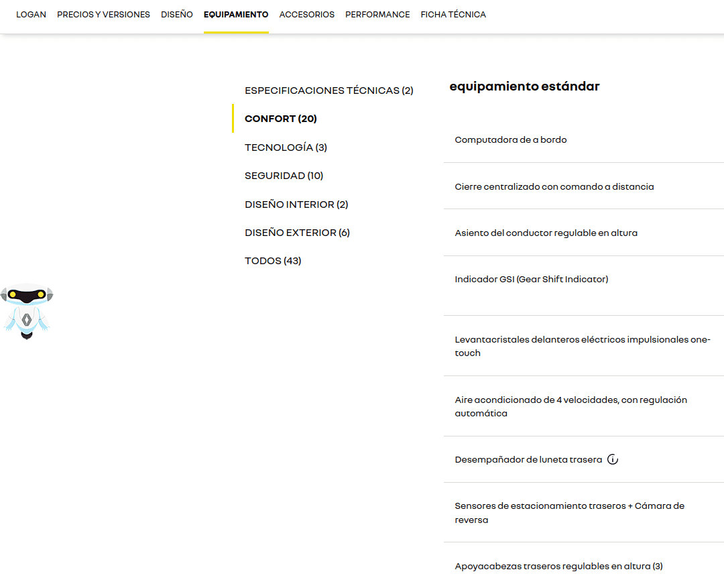The image size is (724, 588).
Task: Click info icon beside Desempañador de luneta trasera
Action: point(612,460)
